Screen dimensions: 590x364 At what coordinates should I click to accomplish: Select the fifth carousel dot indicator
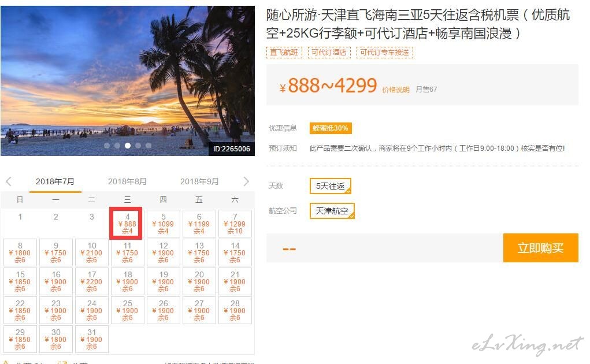149,146
